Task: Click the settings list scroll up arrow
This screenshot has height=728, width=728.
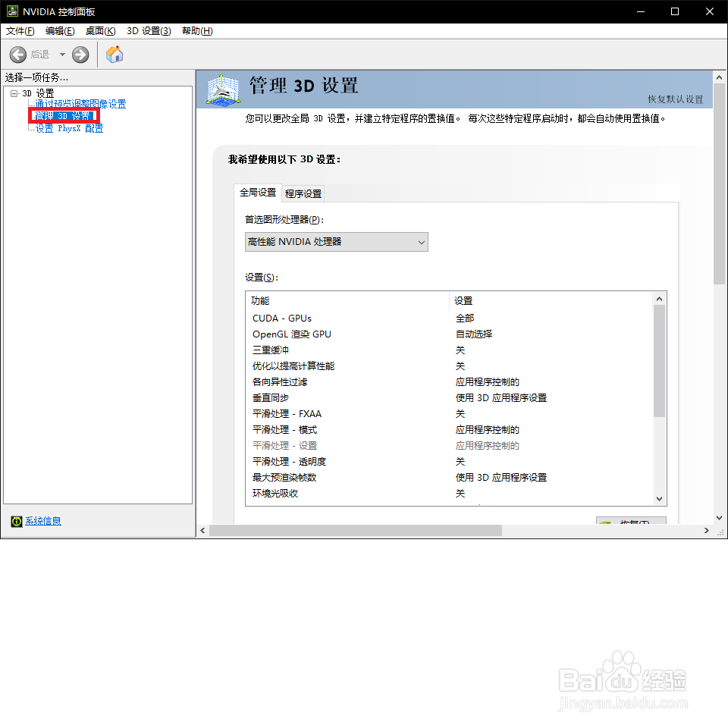Action: [x=659, y=299]
